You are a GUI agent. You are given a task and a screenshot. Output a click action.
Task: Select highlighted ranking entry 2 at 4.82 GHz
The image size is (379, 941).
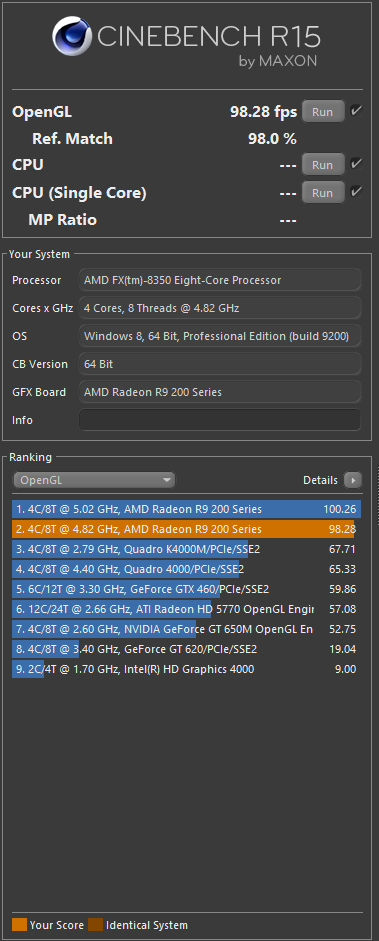pos(187,529)
